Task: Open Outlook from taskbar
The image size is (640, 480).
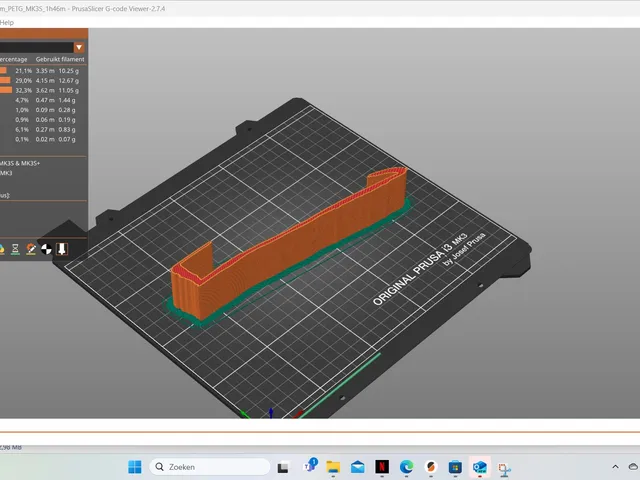Action: tap(480, 467)
